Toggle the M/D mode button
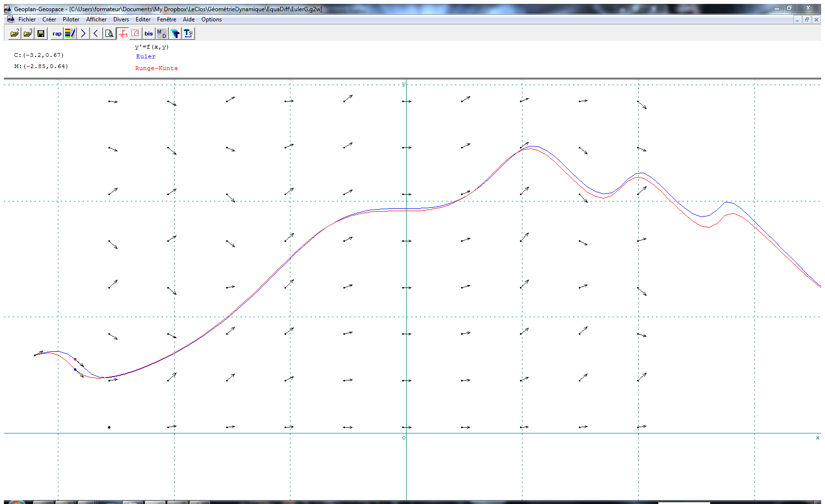The width and height of the screenshot is (825, 504). point(161,34)
